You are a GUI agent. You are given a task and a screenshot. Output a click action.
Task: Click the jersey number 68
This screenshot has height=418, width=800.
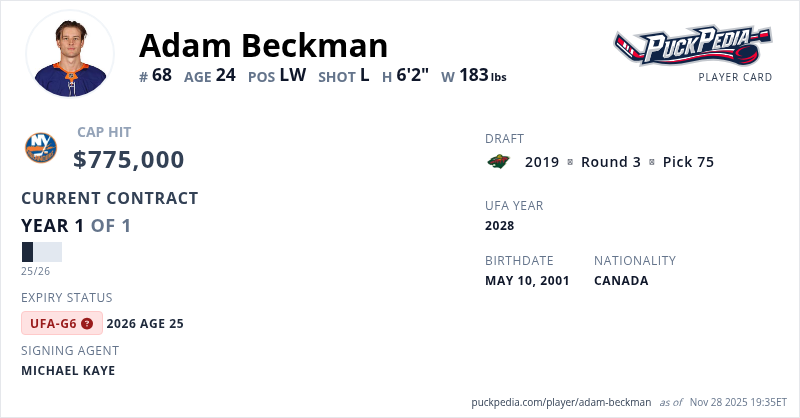162,75
